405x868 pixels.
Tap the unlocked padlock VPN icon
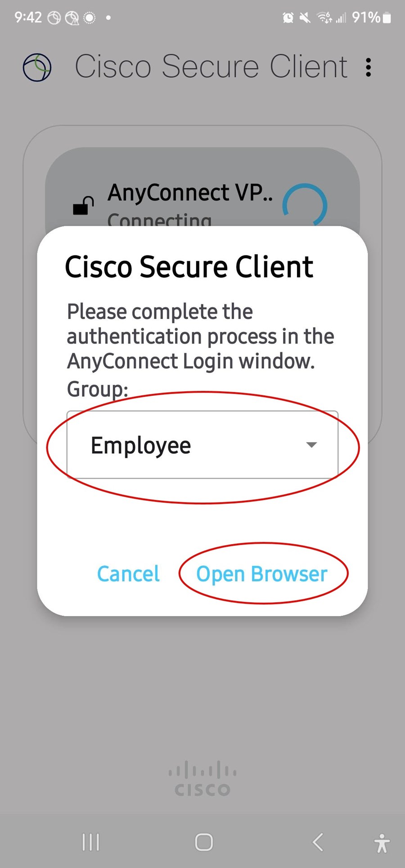tap(84, 206)
